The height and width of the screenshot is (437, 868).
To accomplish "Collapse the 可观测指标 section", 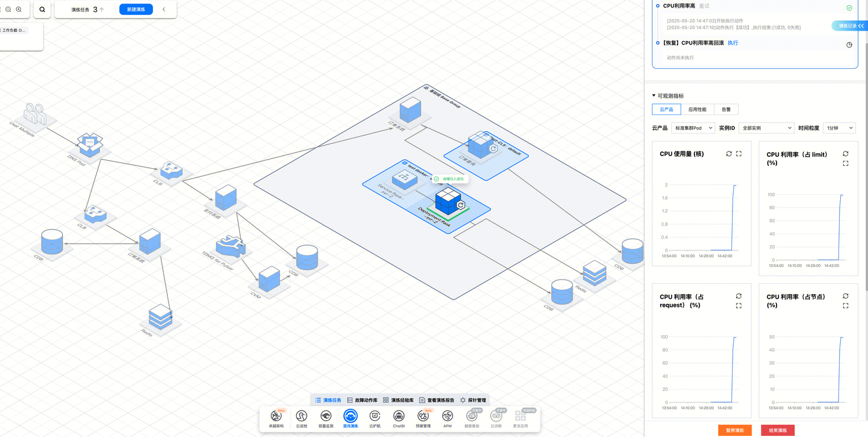I will pos(653,96).
